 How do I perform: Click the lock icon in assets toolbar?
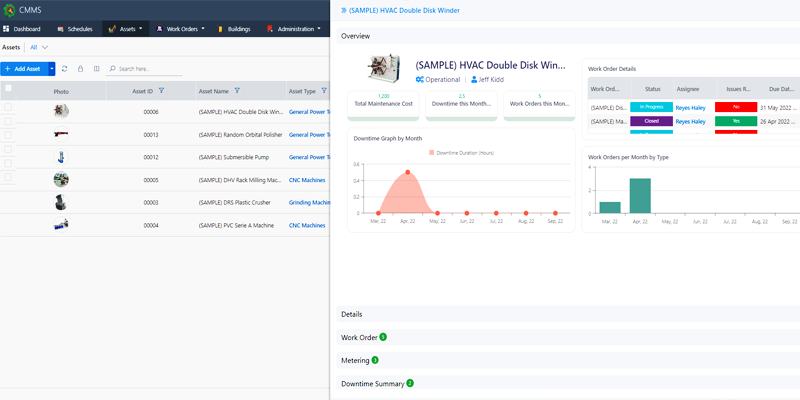pos(80,69)
